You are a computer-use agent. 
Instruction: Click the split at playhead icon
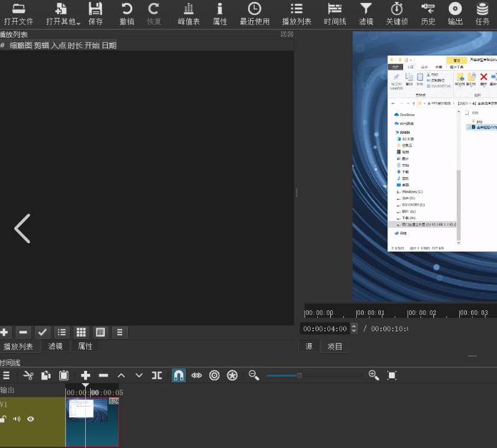coord(157,375)
